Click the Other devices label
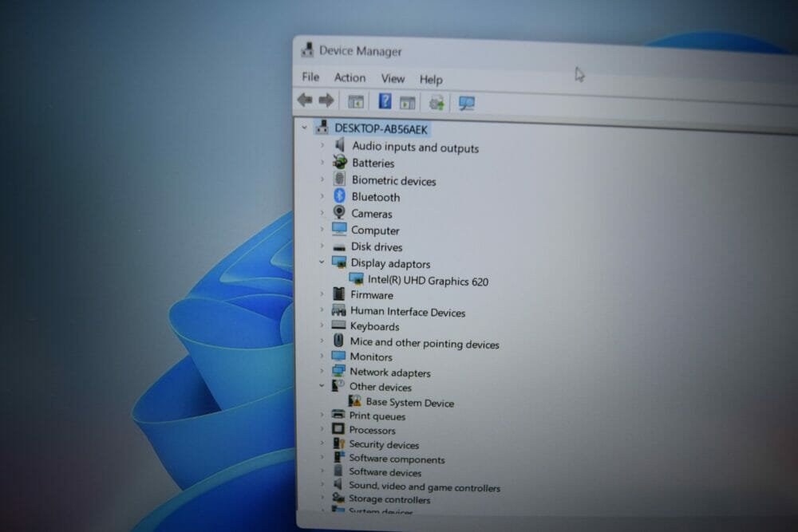The height and width of the screenshot is (532, 798). pyautogui.click(x=380, y=387)
